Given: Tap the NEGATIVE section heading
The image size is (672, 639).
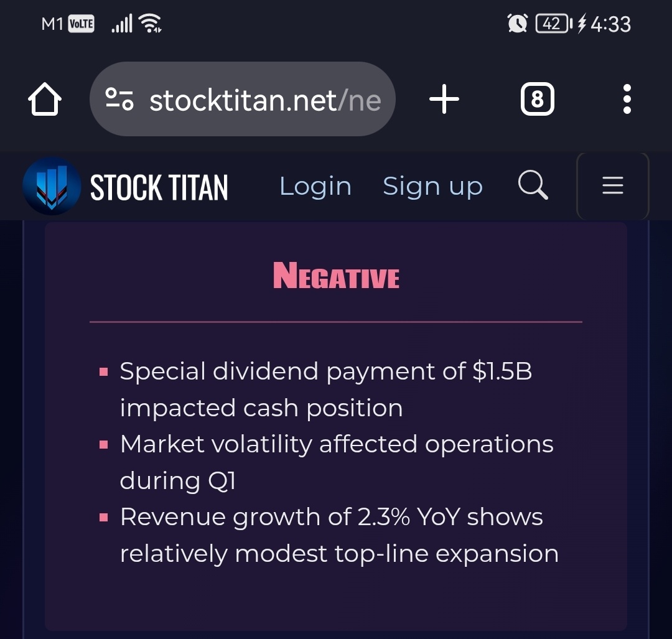Looking at the screenshot, I should coord(336,276).
